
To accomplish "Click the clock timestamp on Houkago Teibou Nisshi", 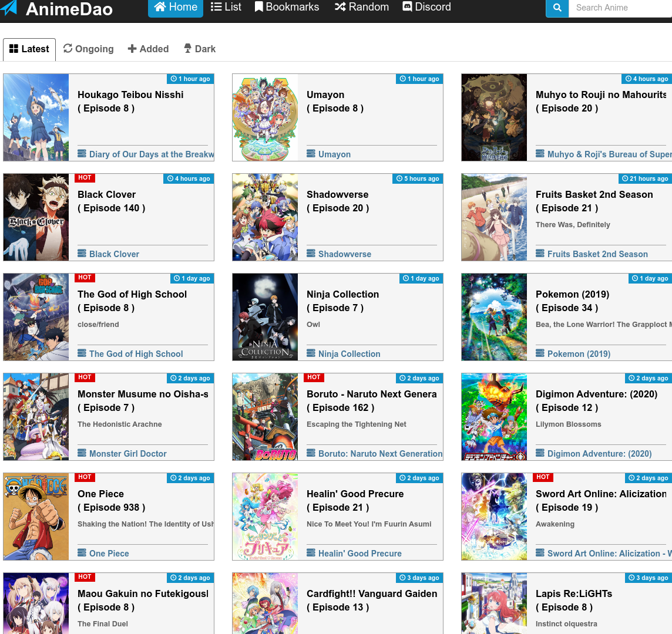I will (190, 79).
